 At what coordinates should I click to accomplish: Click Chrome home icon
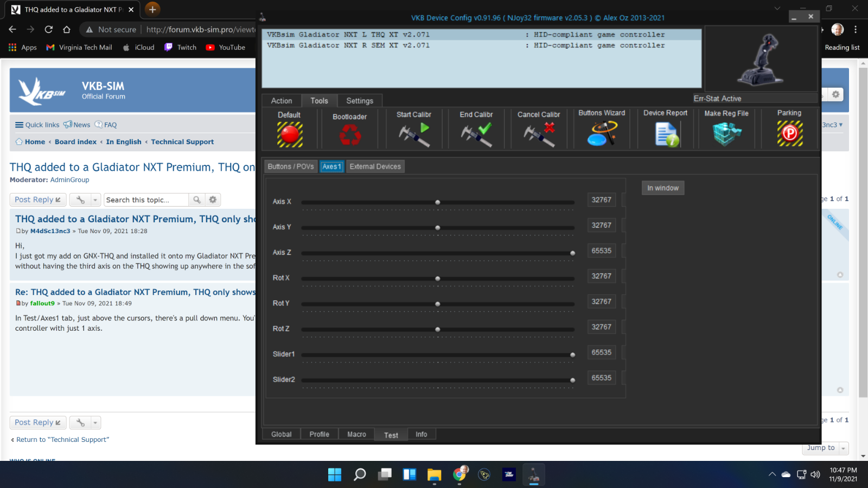coord(67,29)
